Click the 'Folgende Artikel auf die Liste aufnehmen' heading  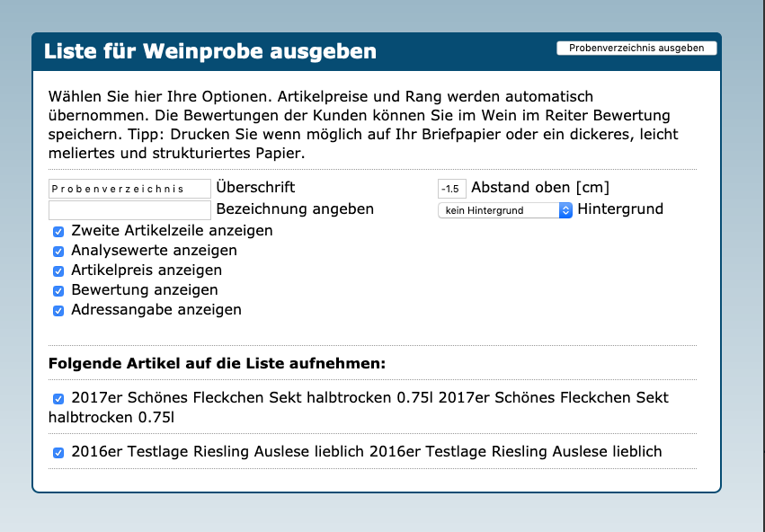coord(217,364)
